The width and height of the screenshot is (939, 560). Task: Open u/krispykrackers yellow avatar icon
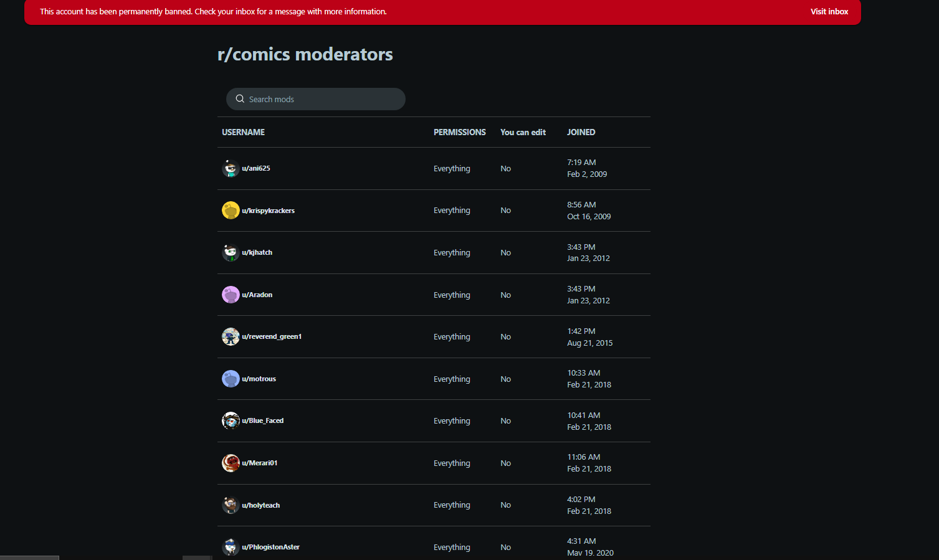point(231,211)
